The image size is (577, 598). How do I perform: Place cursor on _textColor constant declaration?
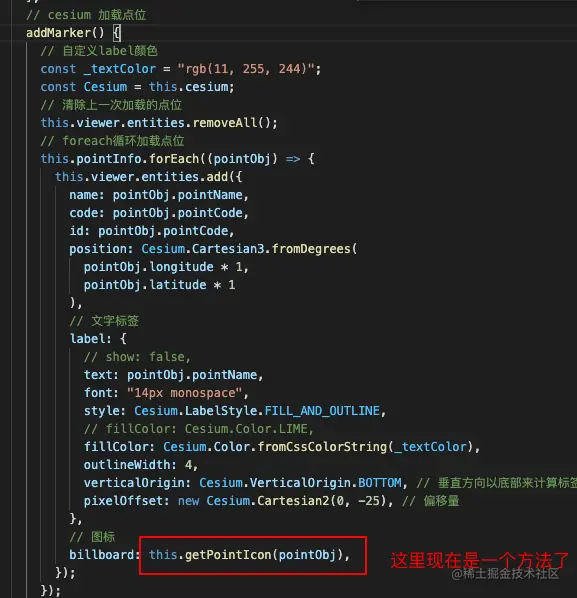point(120,69)
